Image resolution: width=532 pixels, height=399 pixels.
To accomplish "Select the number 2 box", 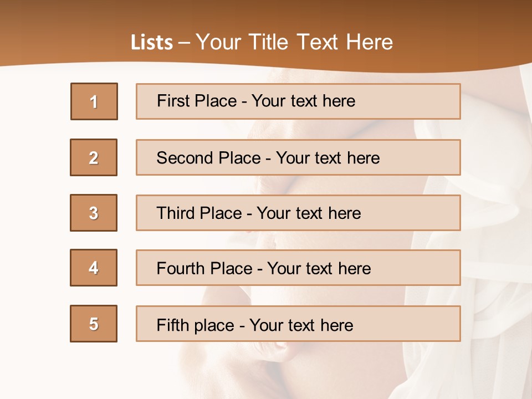I will coord(94,157).
